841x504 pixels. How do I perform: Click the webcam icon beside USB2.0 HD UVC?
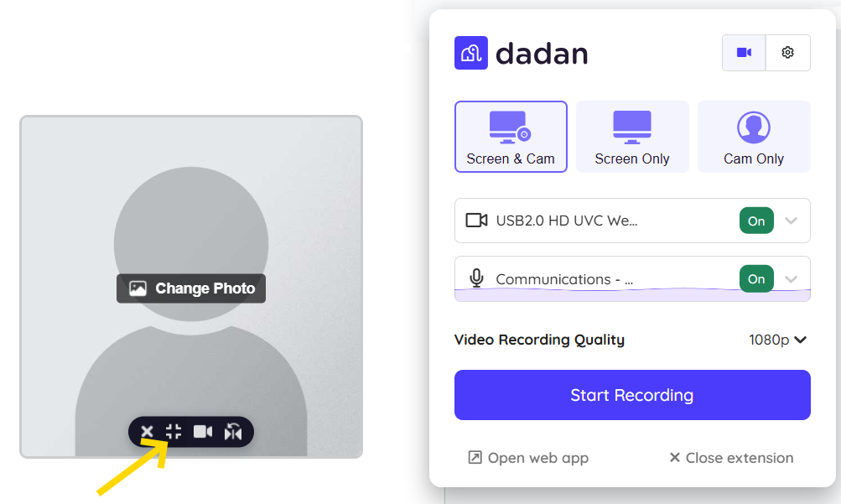pos(476,221)
